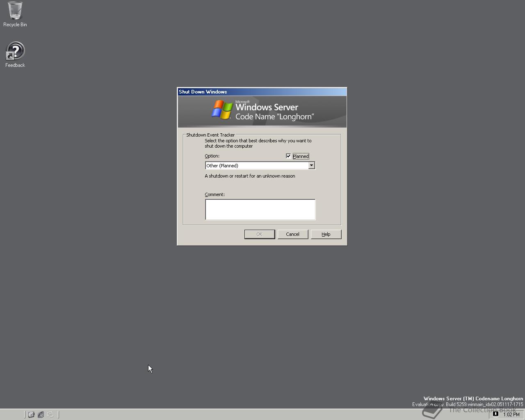Screen dimensions: 525x420
Task: Click the Shut Down Windows title bar
Action: (262, 92)
